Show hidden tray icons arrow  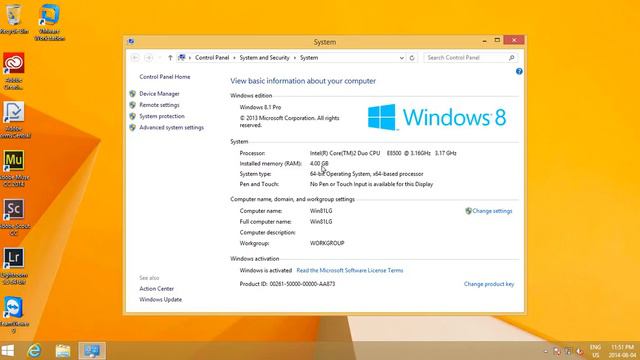click(545, 351)
